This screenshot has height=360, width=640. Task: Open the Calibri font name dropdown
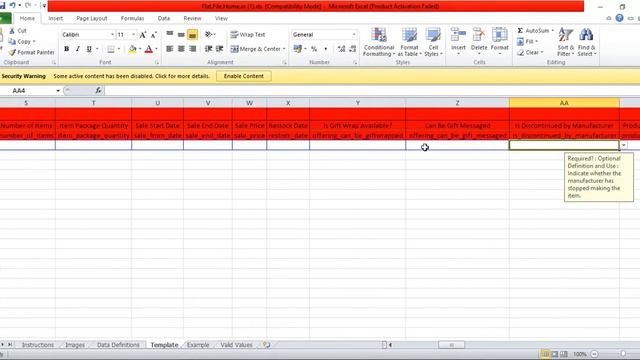pyautogui.click(x=112, y=35)
